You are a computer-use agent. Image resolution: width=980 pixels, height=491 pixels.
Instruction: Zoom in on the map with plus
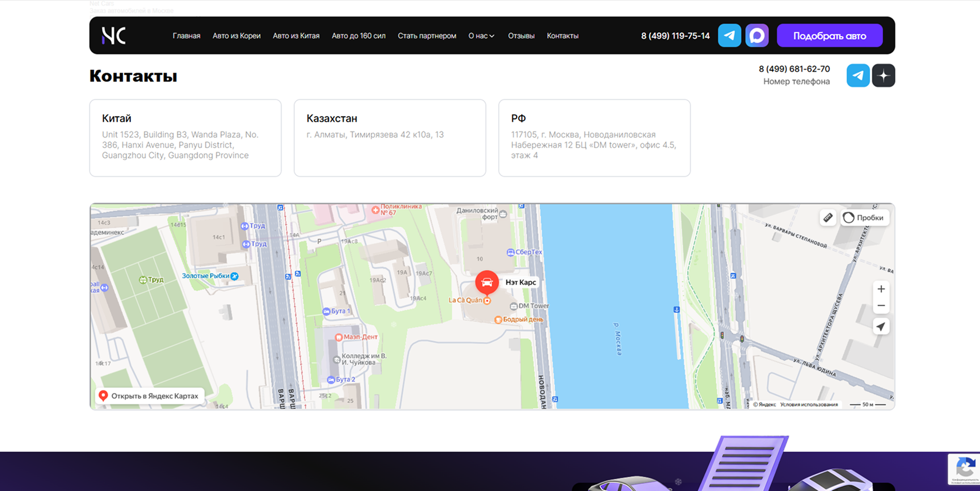tap(881, 289)
